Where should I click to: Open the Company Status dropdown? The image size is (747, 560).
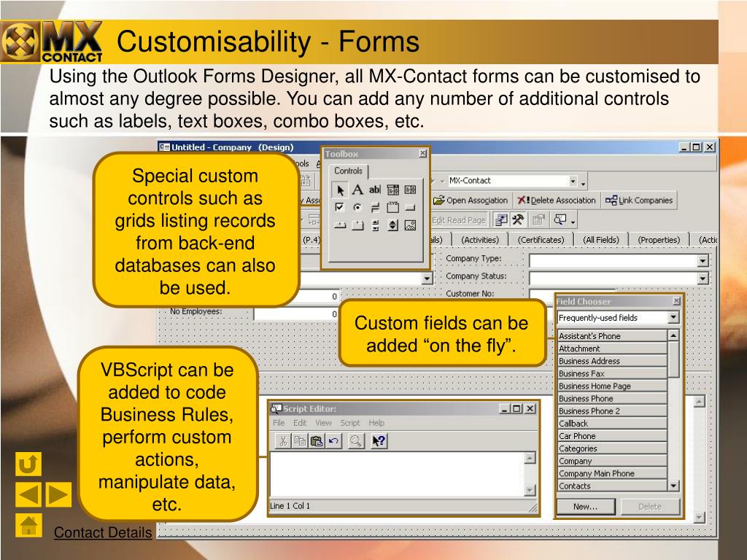pyautogui.click(x=703, y=278)
